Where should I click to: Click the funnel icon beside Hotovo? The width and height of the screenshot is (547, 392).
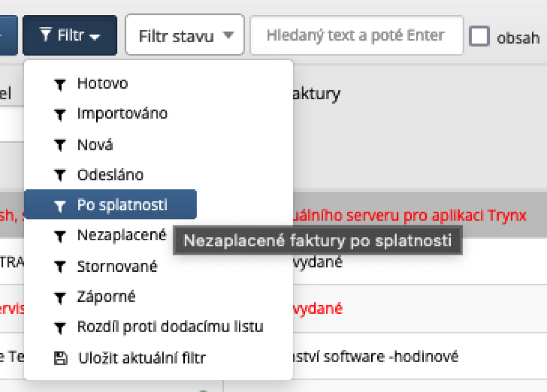click(60, 84)
